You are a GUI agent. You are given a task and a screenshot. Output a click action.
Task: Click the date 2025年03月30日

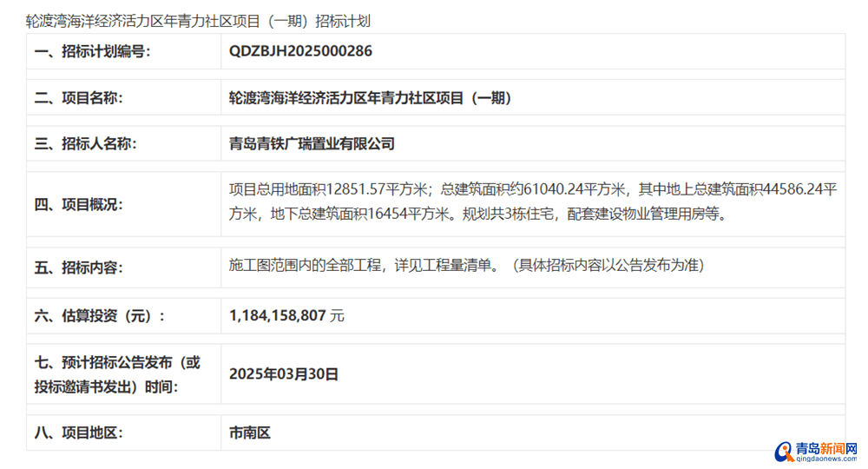(284, 374)
